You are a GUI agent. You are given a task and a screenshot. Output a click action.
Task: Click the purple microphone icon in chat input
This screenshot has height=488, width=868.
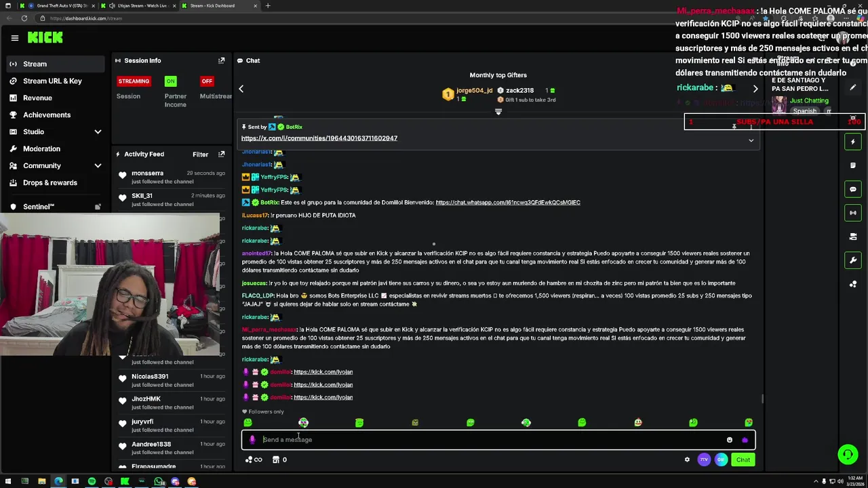tap(252, 440)
